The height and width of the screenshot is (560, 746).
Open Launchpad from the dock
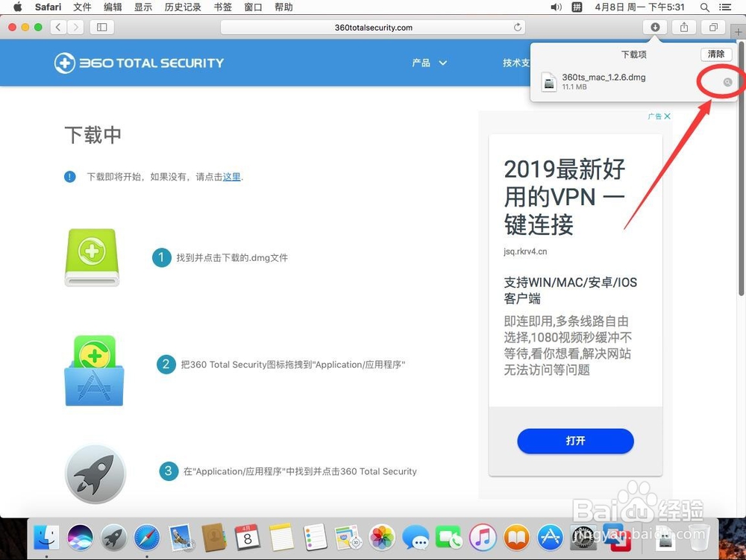(x=113, y=537)
